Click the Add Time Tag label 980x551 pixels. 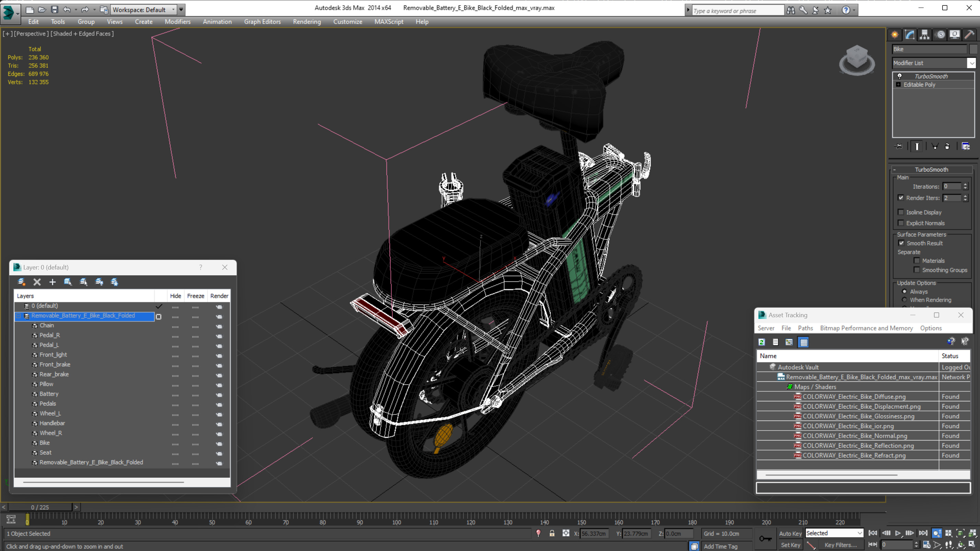[721, 546]
